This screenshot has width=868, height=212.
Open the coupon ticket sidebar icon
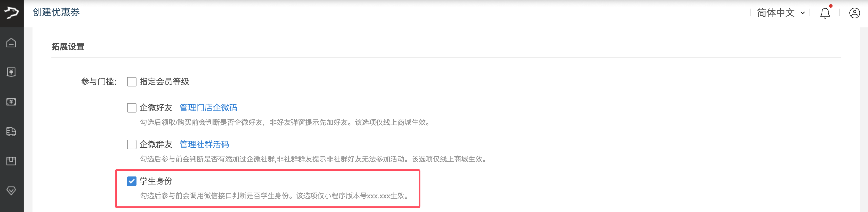(x=11, y=102)
